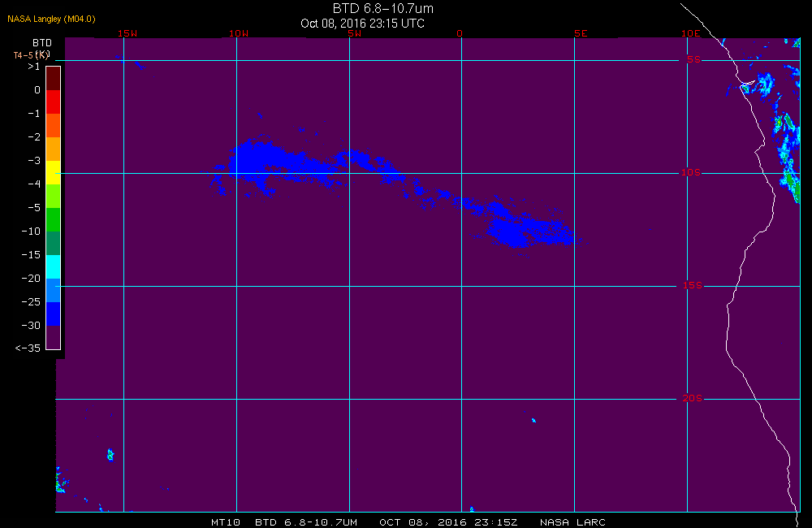Click the '15S' latitude label

point(693,285)
